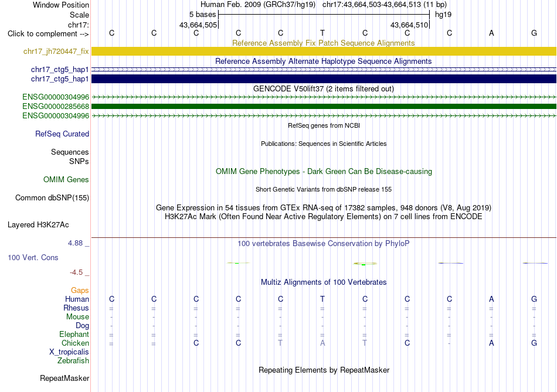
Task: Select the Human species label
Action: [x=77, y=299]
